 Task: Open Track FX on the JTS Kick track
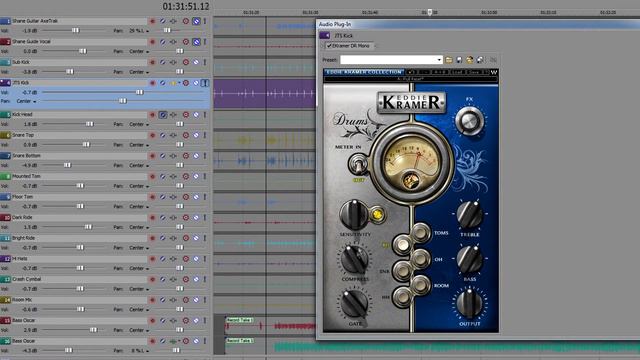click(x=173, y=83)
